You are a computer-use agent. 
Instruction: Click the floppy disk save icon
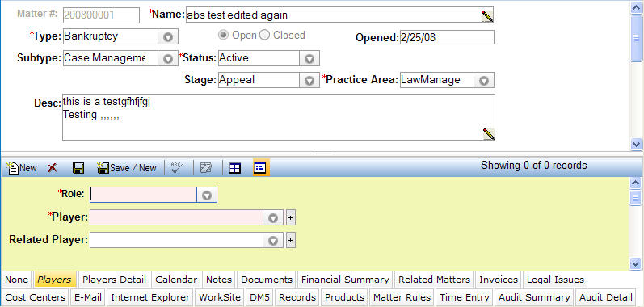[x=78, y=168]
